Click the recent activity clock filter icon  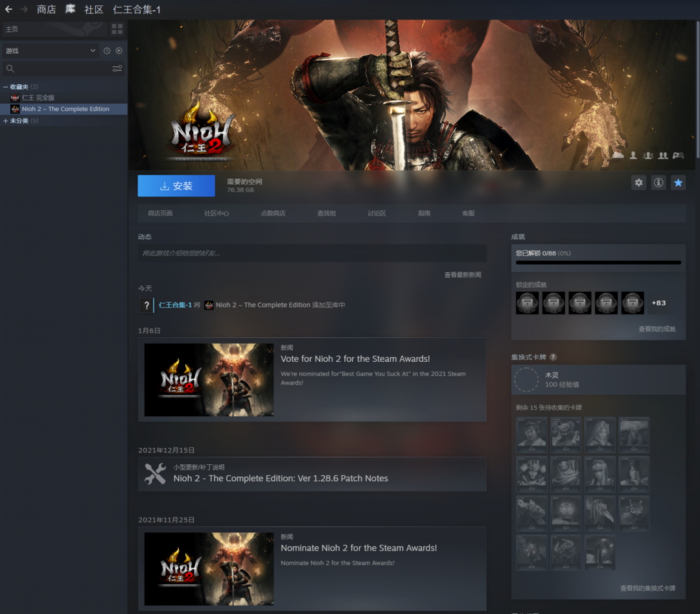[107, 51]
